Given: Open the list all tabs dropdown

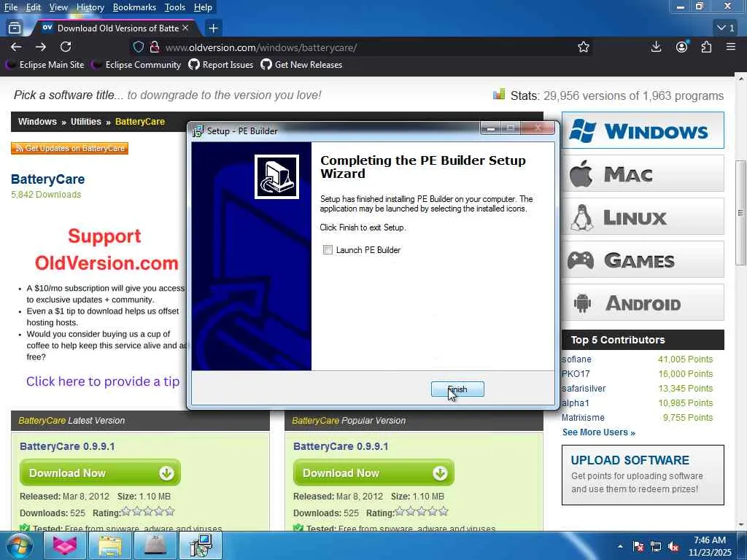Looking at the screenshot, I should pos(726,28).
